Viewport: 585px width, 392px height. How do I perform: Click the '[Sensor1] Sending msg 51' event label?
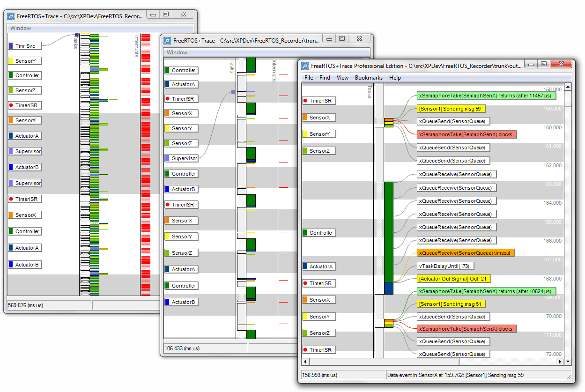click(x=451, y=304)
